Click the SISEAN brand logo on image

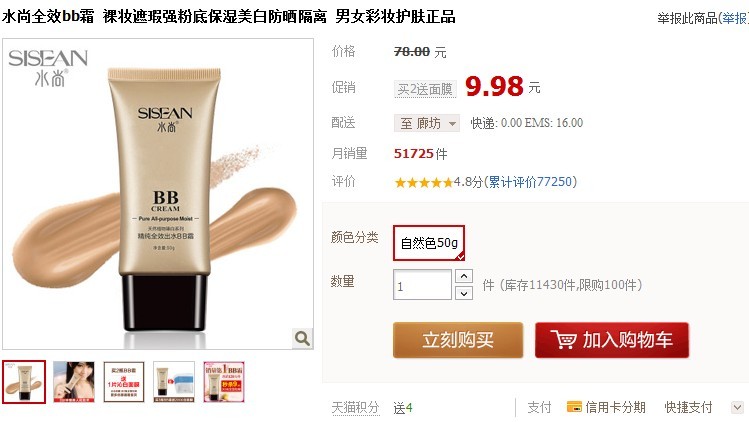(x=48, y=68)
